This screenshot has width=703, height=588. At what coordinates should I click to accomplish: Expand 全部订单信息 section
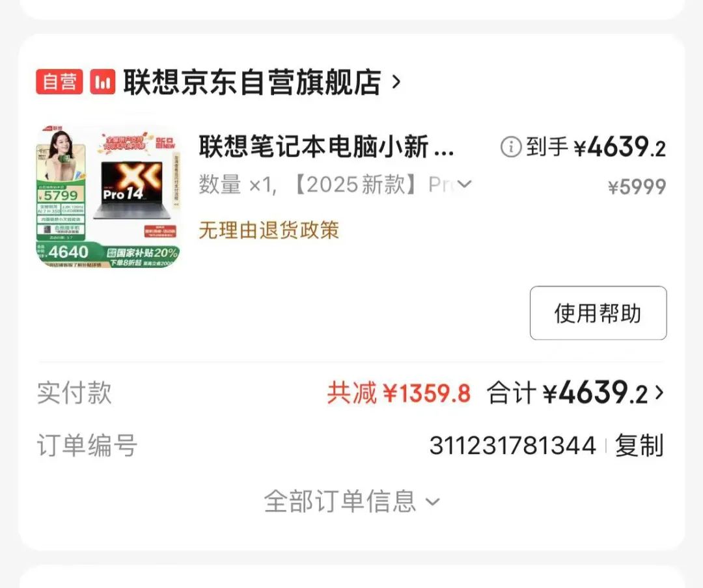point(351,501)
